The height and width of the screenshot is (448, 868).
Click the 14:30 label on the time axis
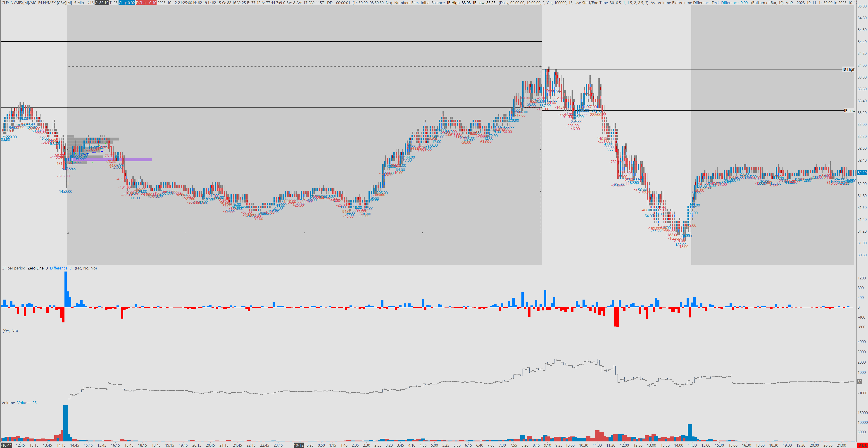[x=692, y=445]
